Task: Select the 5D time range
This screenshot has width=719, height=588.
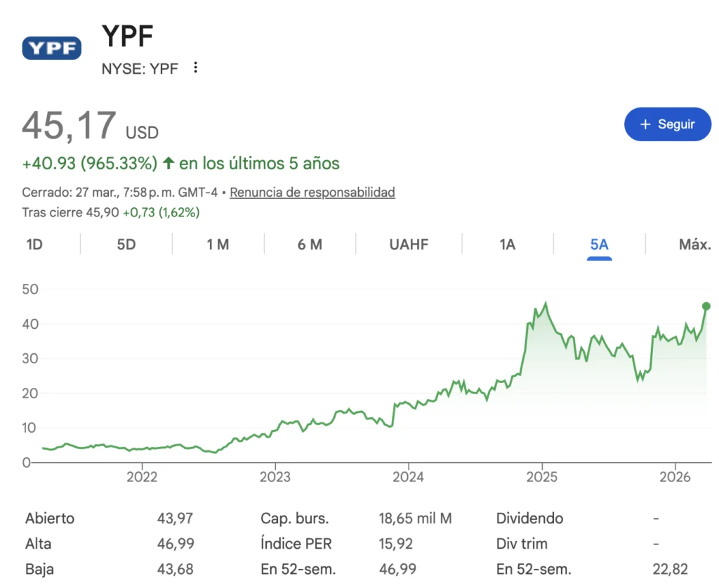Action: (125, 244)
